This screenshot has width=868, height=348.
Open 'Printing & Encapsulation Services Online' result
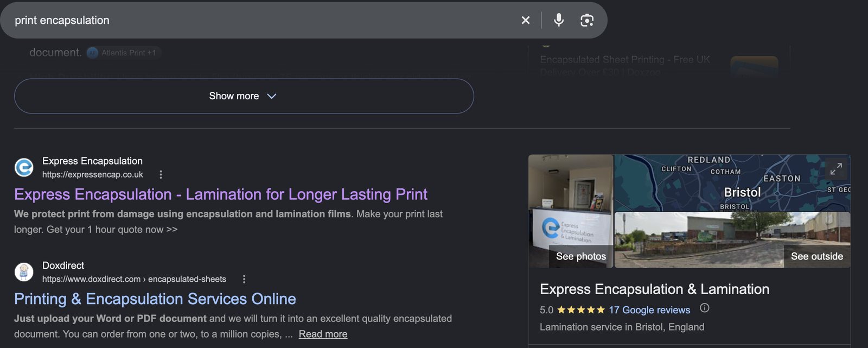click(x=155, y=299)
